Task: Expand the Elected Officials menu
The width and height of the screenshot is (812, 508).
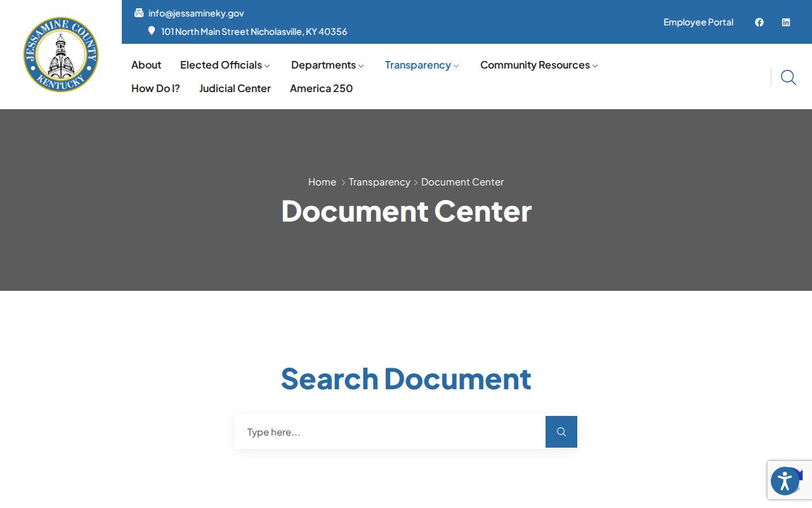Action: click(225, 65)
